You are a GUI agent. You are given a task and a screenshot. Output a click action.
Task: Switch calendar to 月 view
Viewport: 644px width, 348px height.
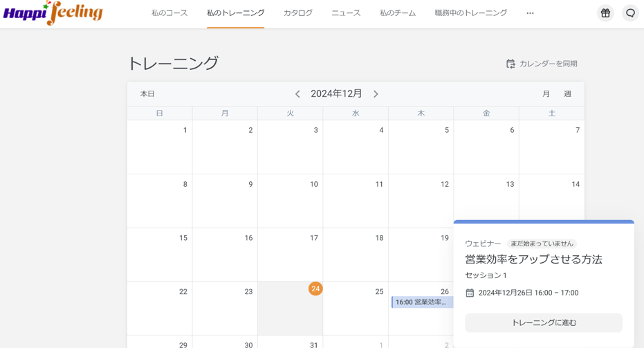click(x=546, y=94)
